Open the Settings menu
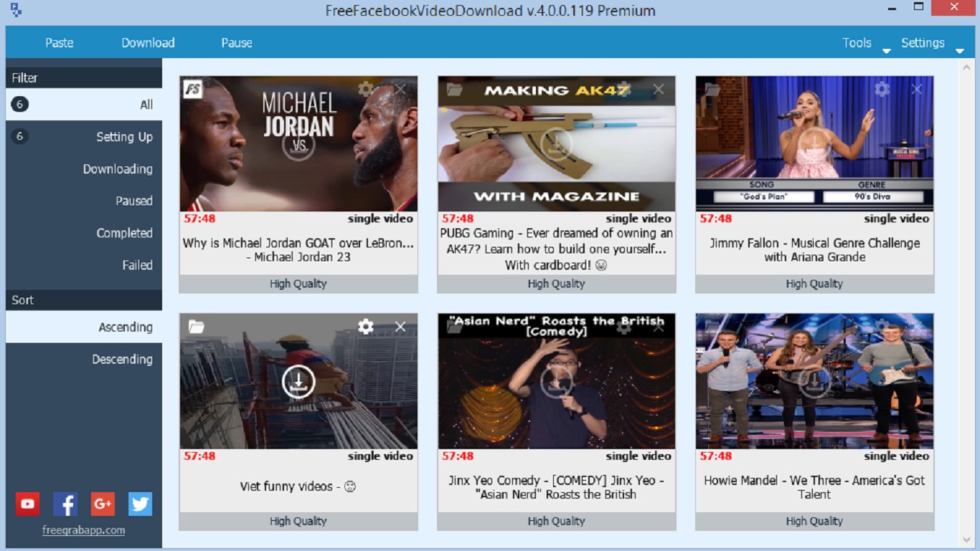 [923, 43]
